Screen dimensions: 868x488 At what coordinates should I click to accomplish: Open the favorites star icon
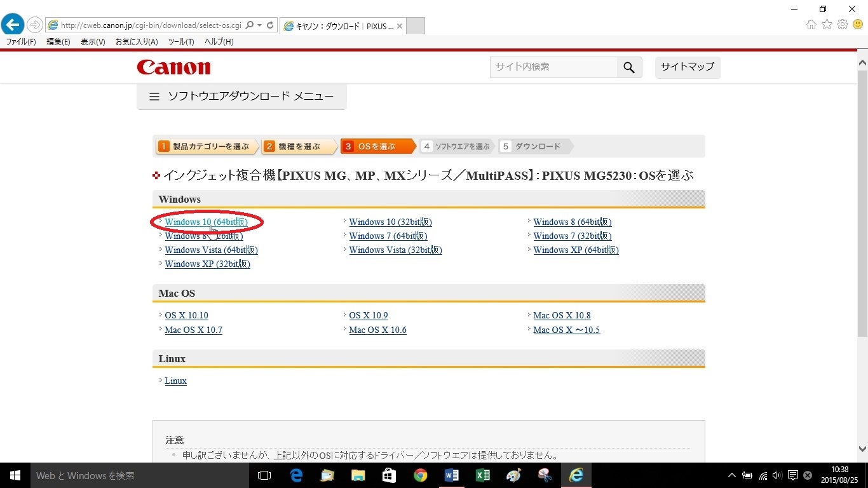(x=827, y=25)
